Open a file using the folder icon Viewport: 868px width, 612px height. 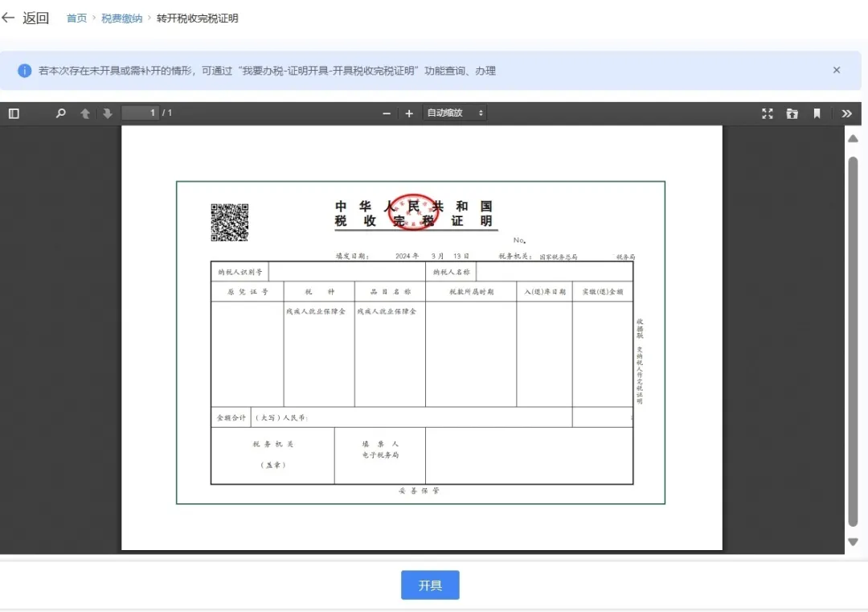(x=792, y=113)
